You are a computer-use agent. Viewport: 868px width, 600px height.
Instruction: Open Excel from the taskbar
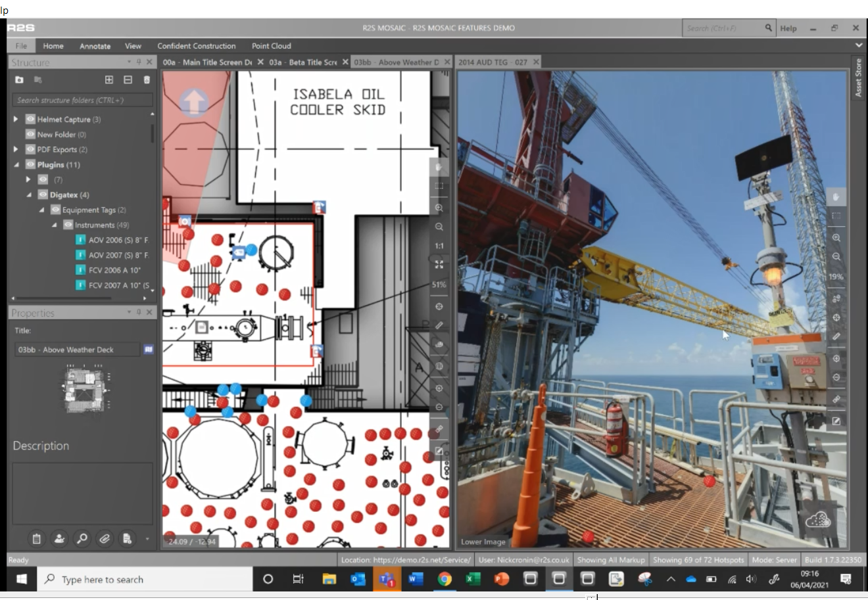point(472,579)
